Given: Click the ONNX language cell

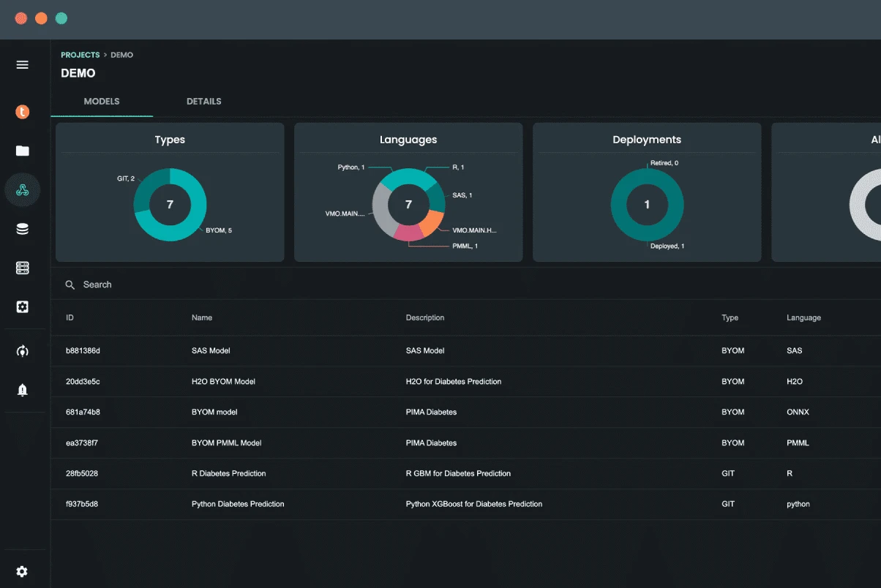Looking at the screenshot, I should tap(798, 412).
